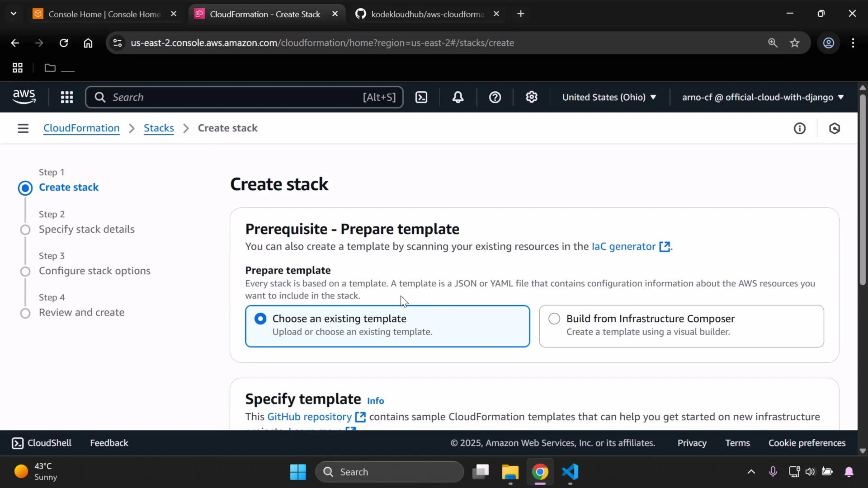Open the United States (Ohio) region dropdown
This screenshot has width=868, height=488.
(609, 97)
